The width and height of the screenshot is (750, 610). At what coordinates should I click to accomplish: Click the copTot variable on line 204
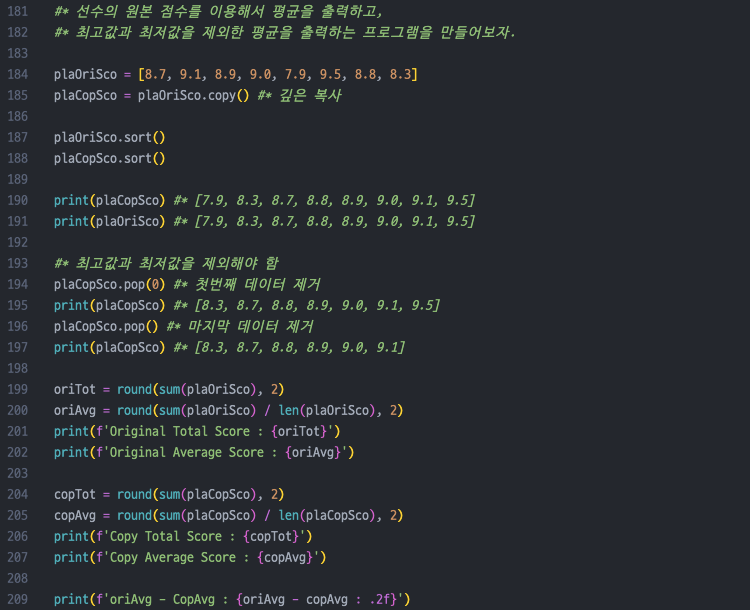(x=75, y=494)
